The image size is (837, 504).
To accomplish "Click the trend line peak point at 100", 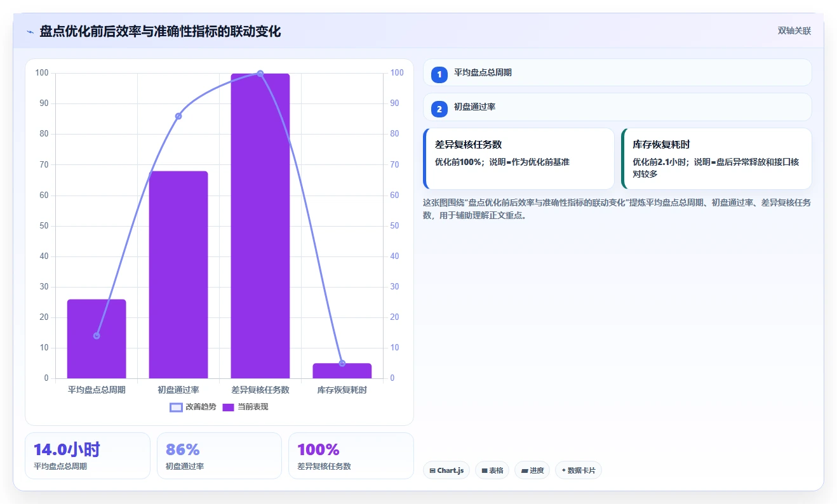I will [x=260, y=74].
